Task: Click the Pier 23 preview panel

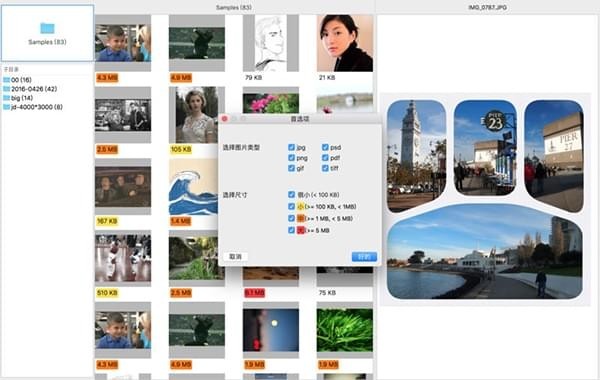Action: (x=485, y=148)
